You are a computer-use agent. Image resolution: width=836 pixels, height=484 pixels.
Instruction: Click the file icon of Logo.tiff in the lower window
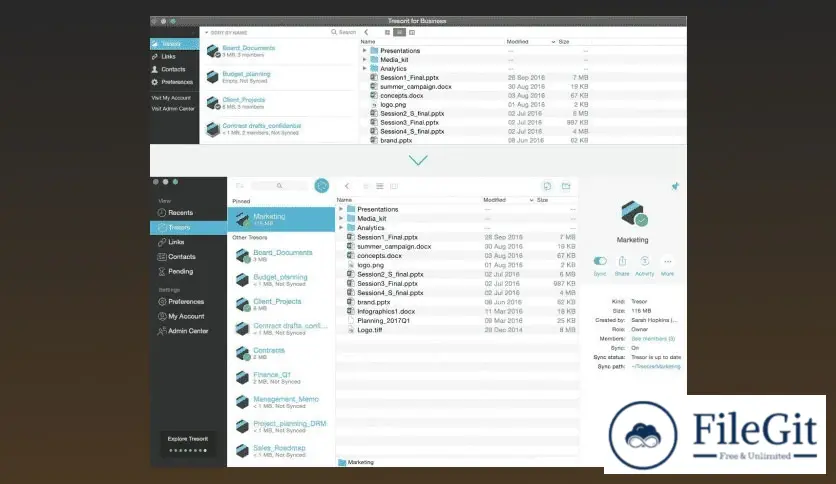350,330
